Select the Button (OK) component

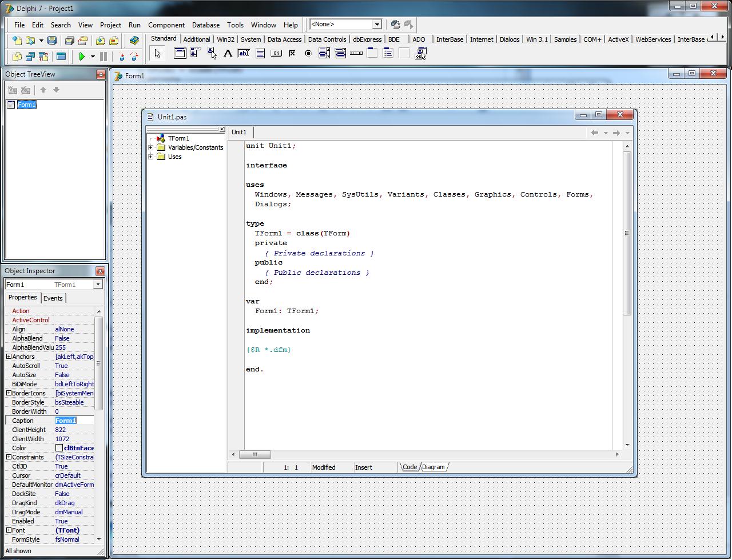point(276,54)
